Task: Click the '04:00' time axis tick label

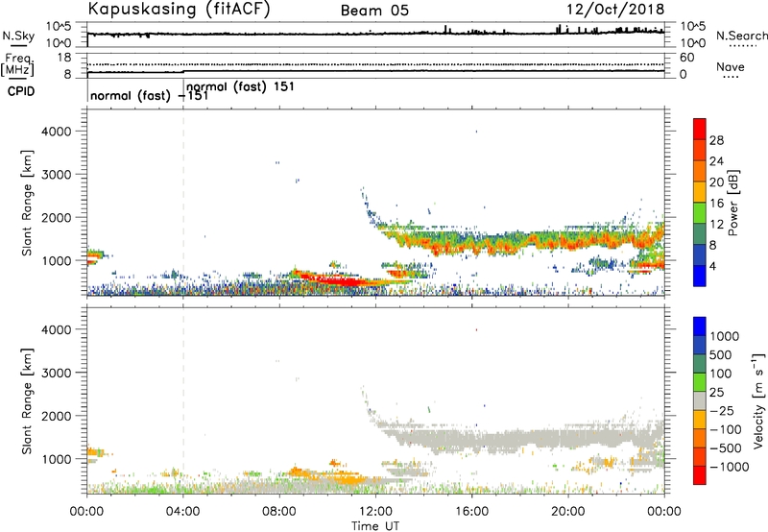Action: (x=183, y=512)
